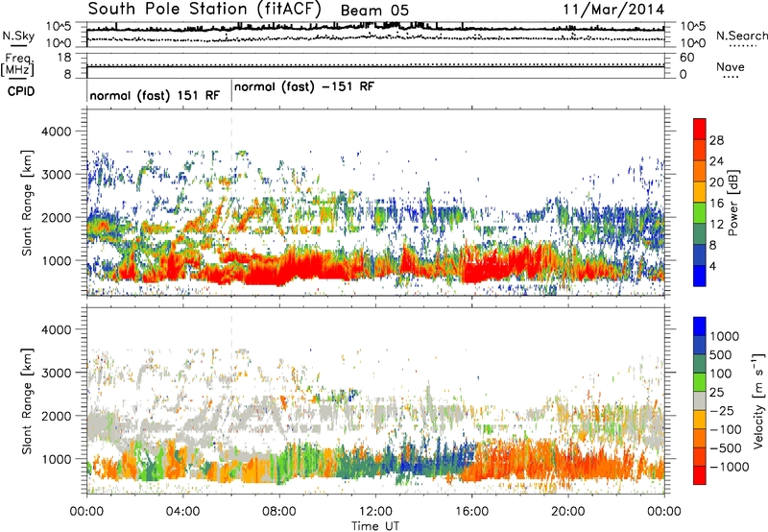Click the gray segment of Velocity color bar
768x532 pixels.
(x=700, y=401)
